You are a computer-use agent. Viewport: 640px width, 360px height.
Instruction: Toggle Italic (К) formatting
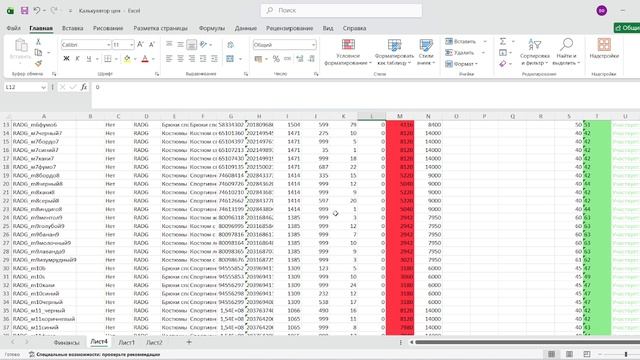77,59
